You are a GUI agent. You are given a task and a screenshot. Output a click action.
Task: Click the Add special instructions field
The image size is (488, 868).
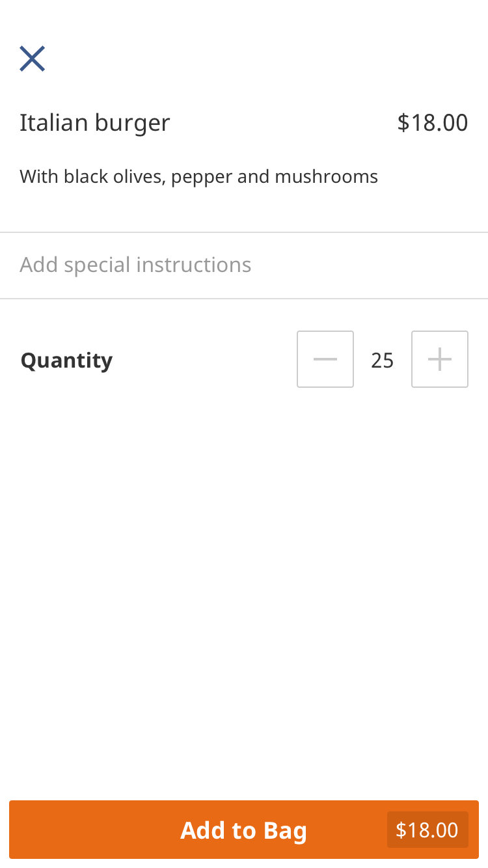135,265
